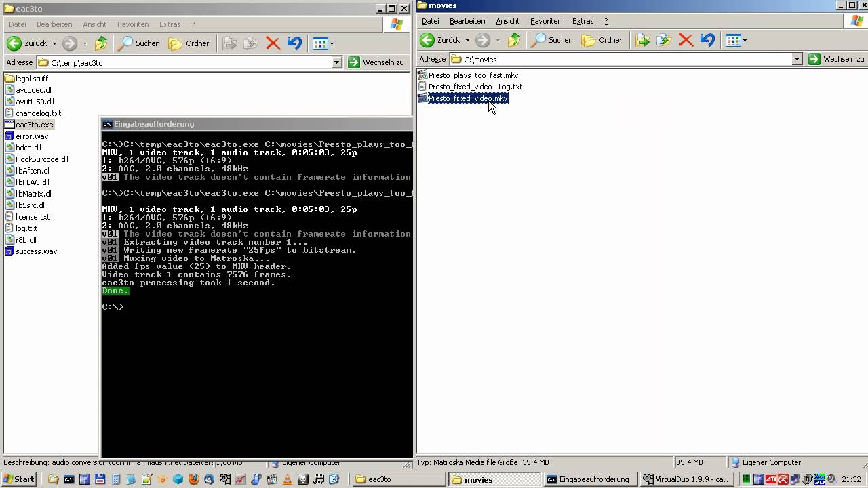Image resolution: width=868 pixels, height=488 pixels.
Task: Click move-to-folder icon in movies toolbar
Action: tap(642, 40)
